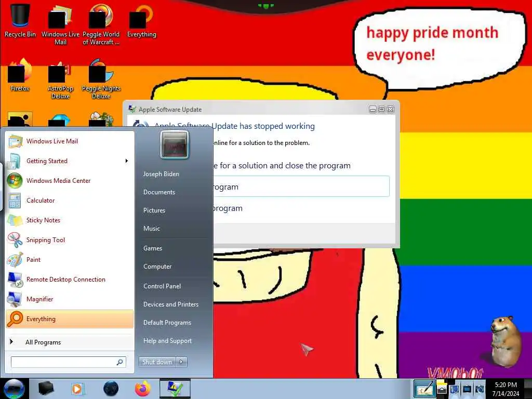Screen dimensions: 532x399
Task: Open Games from Start menu
Action: point(153,248)
